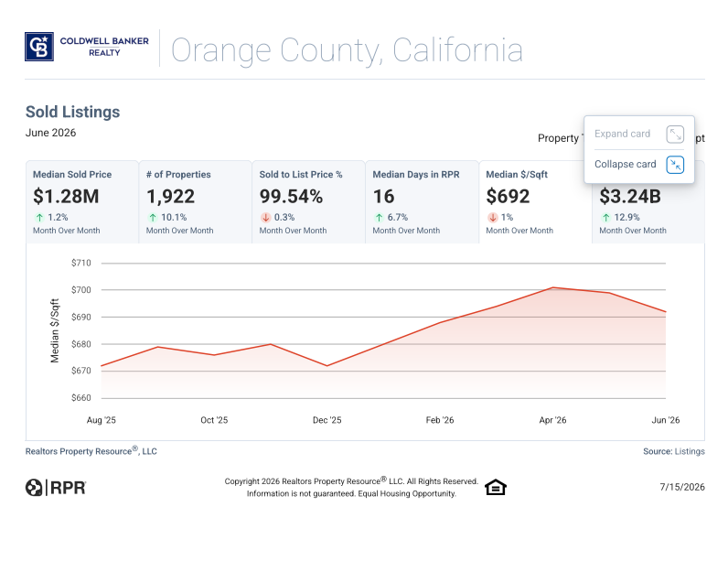
Task: Click the red down arrow beside 1%
Action: coord(493,217)
